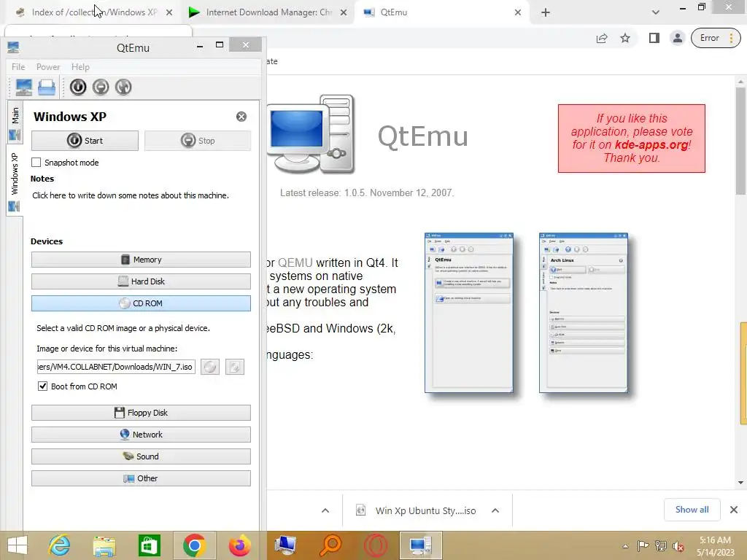Viewport: 747px width, 560px height.
Task: Click the CD ROM image path field
Action: point(116,367)
